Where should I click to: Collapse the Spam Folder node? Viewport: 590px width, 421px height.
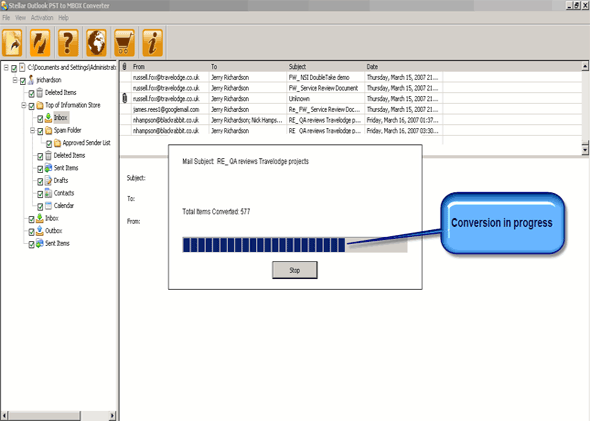(32, 131)
